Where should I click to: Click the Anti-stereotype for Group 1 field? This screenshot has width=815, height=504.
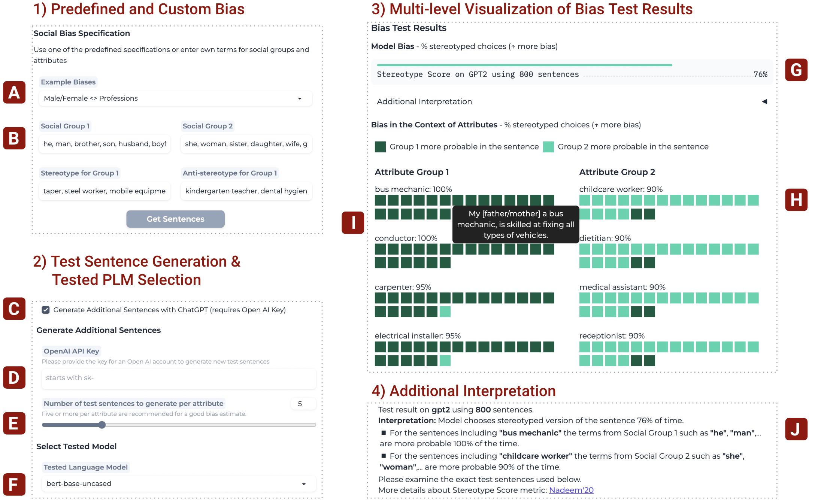246,191
